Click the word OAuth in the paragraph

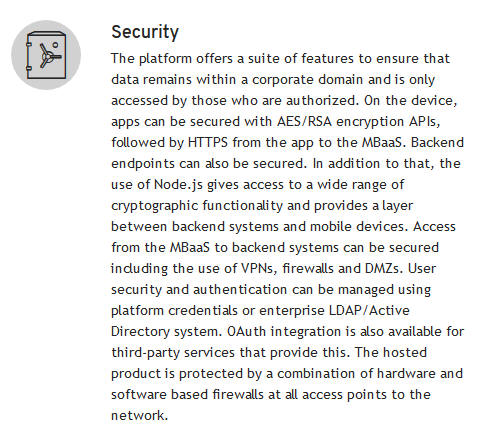(247, 332)
